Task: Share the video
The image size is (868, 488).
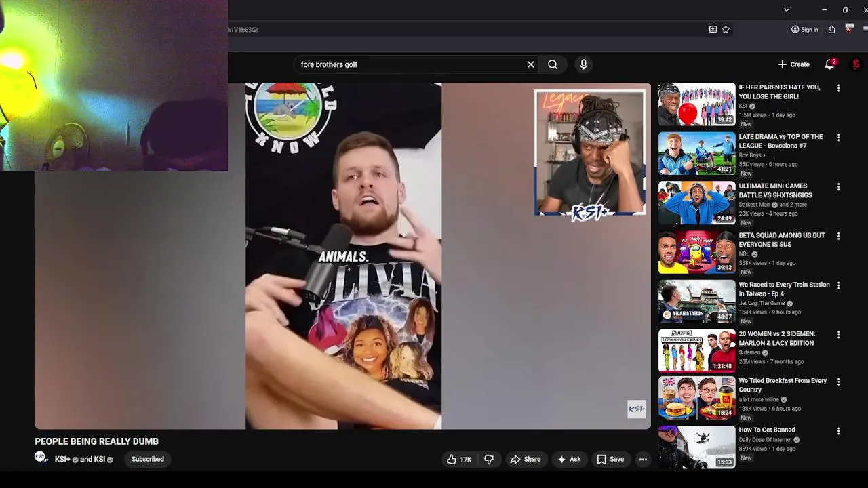Action: tap(526, 460)
